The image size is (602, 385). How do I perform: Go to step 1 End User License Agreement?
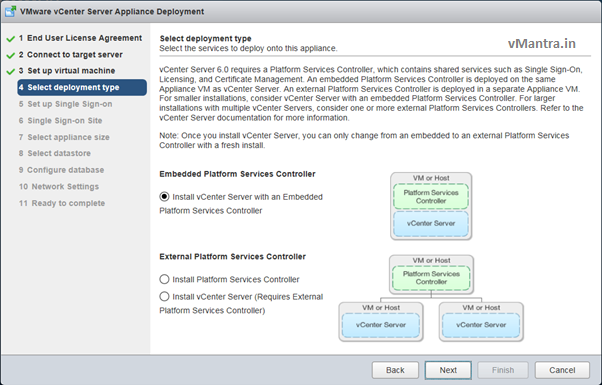pos(81,38)
